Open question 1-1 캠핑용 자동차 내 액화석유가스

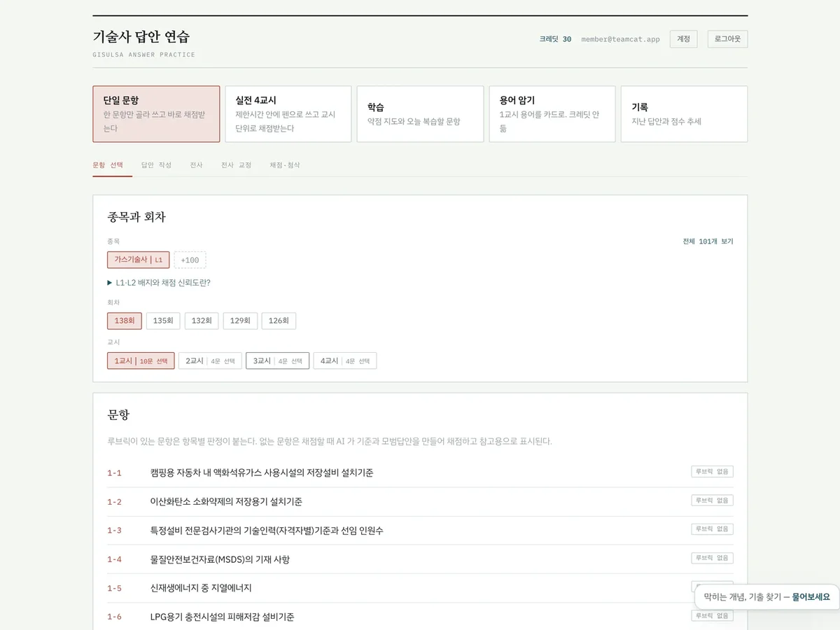(x=420, y=472)
